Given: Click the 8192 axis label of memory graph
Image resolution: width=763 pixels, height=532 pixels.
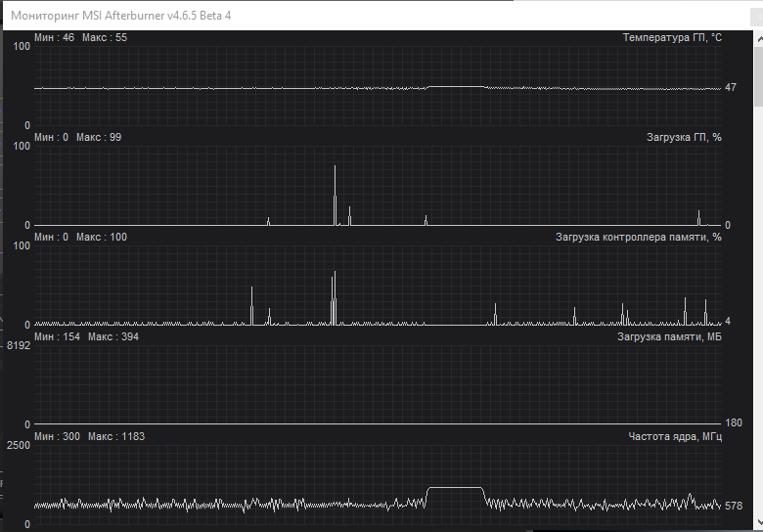Looking at the screenshot, I should [18, 346].
